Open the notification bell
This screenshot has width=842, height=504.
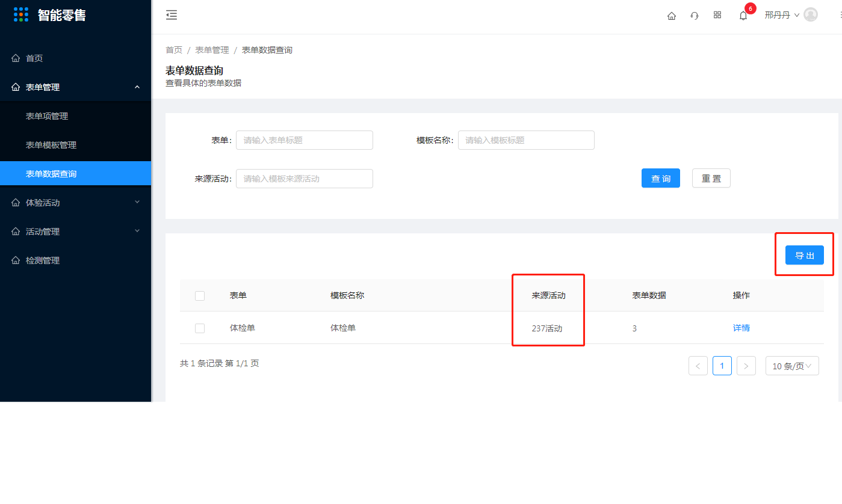click(x=743, y=16)
